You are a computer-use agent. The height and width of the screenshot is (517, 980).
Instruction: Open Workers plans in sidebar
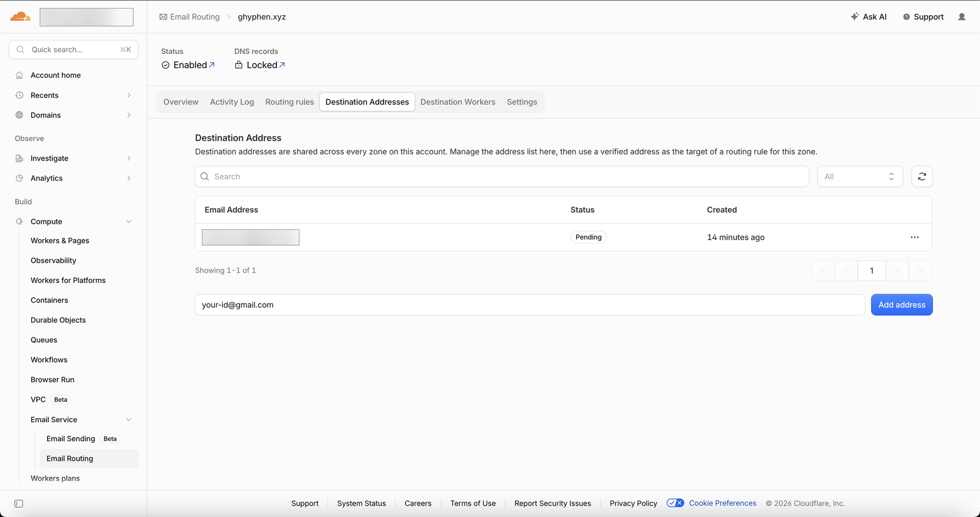click(56, 478)
